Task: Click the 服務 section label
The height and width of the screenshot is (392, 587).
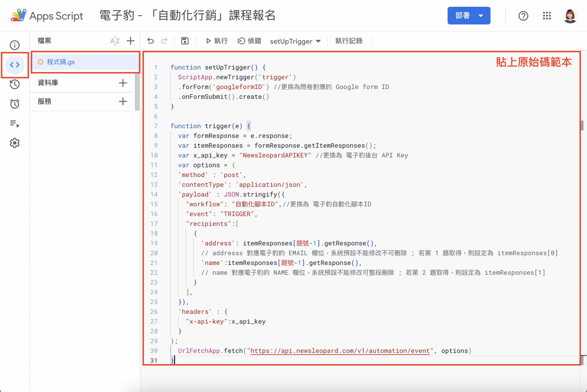Action: (x=44, y=101)
